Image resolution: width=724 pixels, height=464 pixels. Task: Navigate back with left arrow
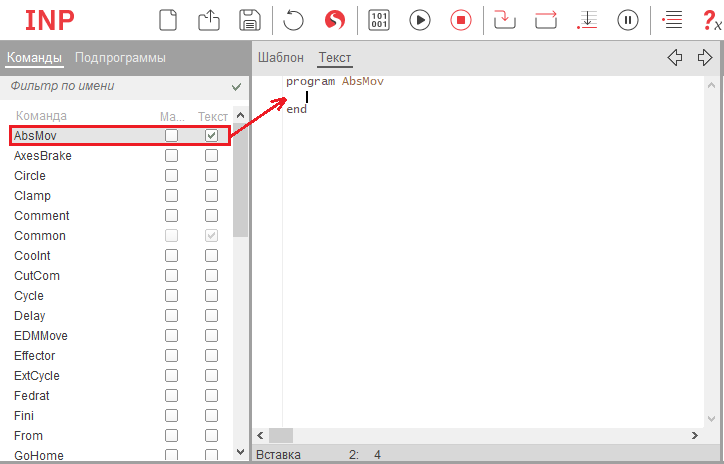[x=675, y=58]
